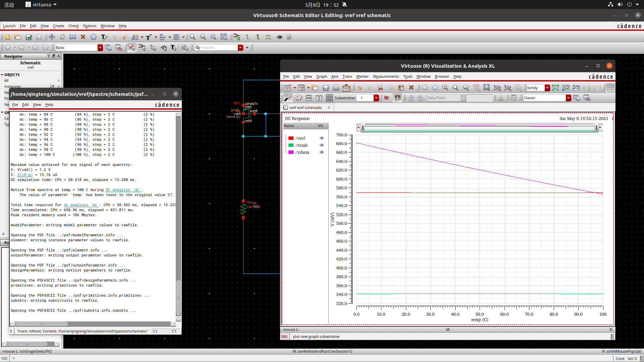
Task: Click the dc analysis 'dc' link in Total time line
Action: tap(82, 205)
